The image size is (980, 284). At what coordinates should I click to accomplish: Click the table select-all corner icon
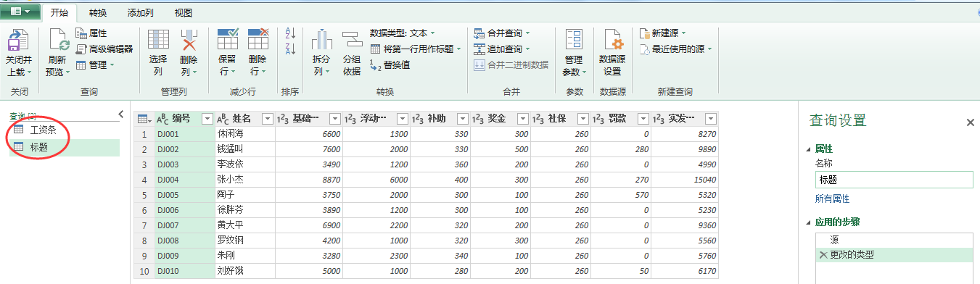pyautogui.click(x=144, y=119)
